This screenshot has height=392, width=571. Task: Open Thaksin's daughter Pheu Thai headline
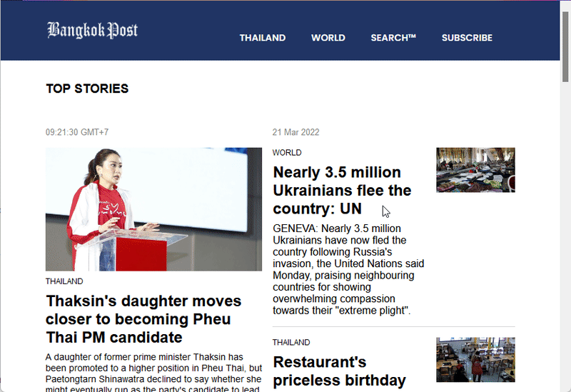tap(143, 319)
